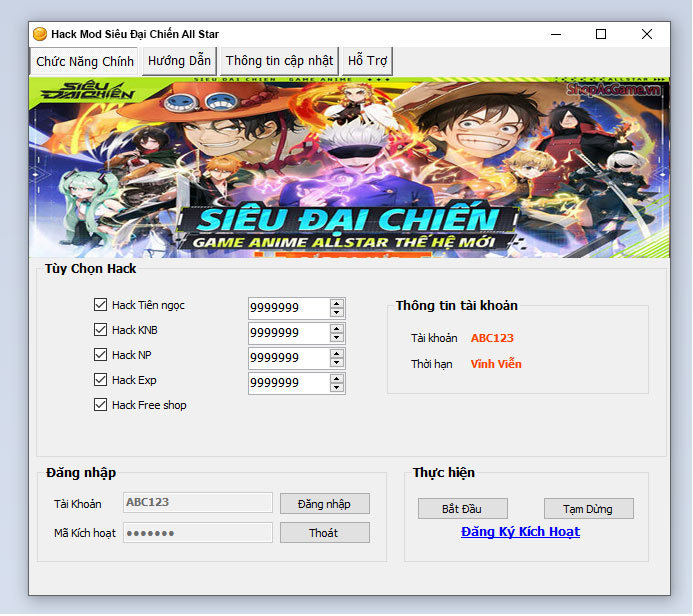Viewport: 693px width, 616px height.
Task: Click the gold coin app icon in title bar
Action: [40, 34]
